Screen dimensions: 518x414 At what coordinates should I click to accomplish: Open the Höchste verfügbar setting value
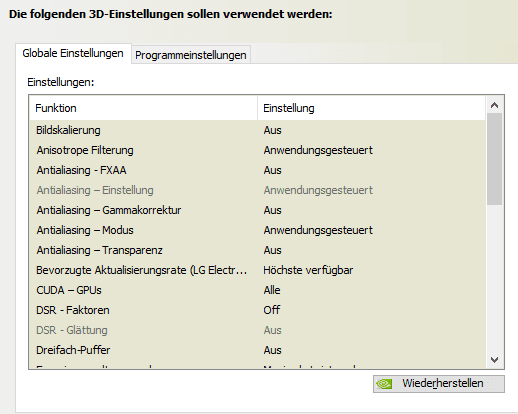pos(308,270)
